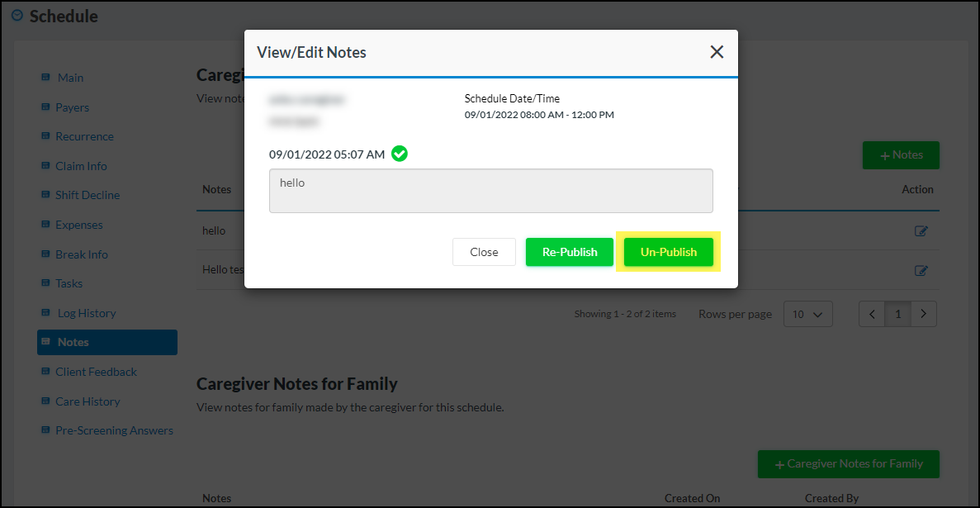Open Rows per page dropdown

[x=807, y=314]
